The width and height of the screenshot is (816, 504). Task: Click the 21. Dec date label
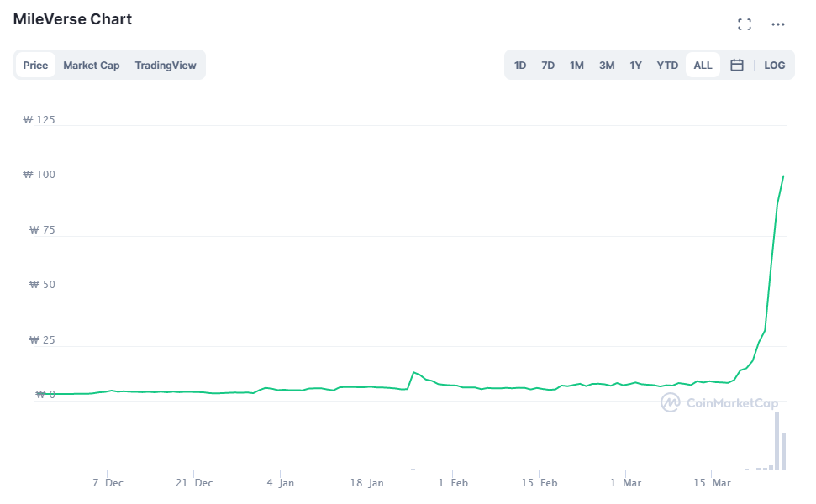[194, 483]
